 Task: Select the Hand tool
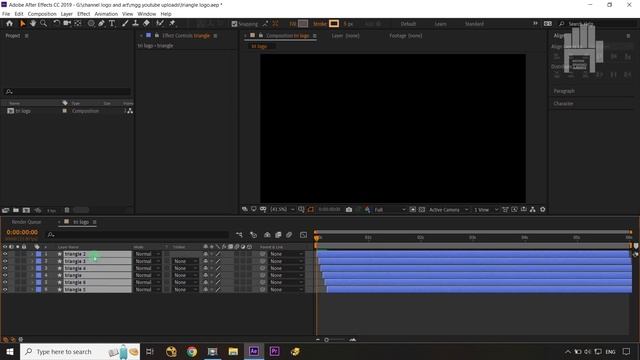(33, 24)
